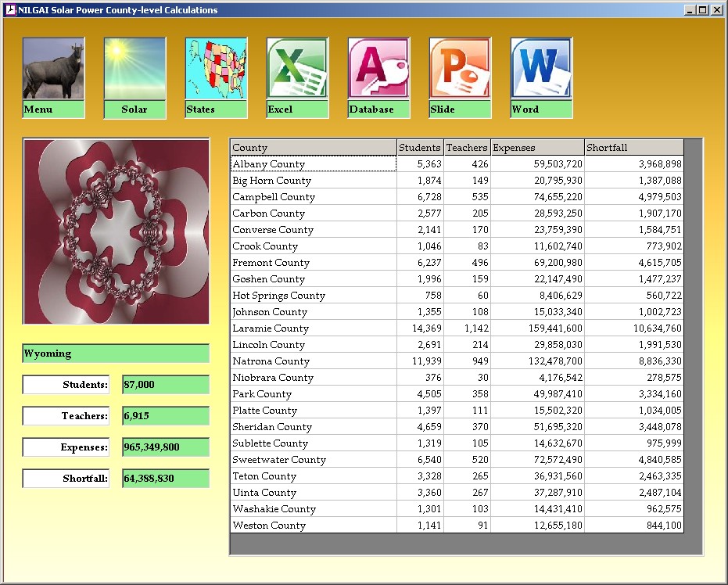The width and height of the screenshot is (728, 585).
Task: Click the Shortfall column header
Action: click(x=633, y=148)
